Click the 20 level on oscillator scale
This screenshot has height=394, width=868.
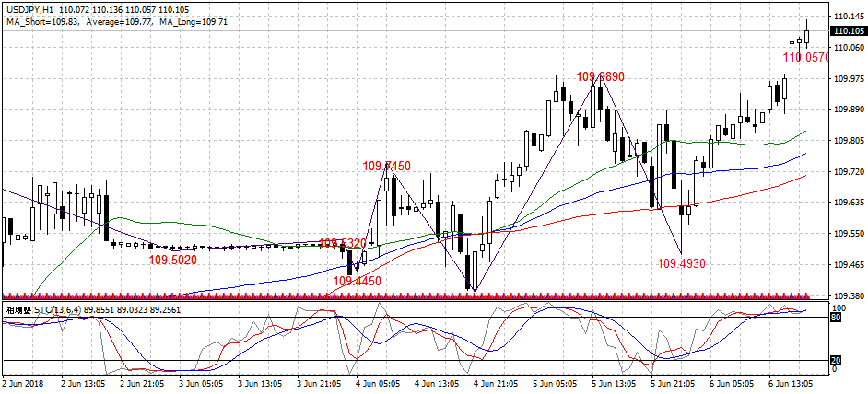click(x=836, y=360)
